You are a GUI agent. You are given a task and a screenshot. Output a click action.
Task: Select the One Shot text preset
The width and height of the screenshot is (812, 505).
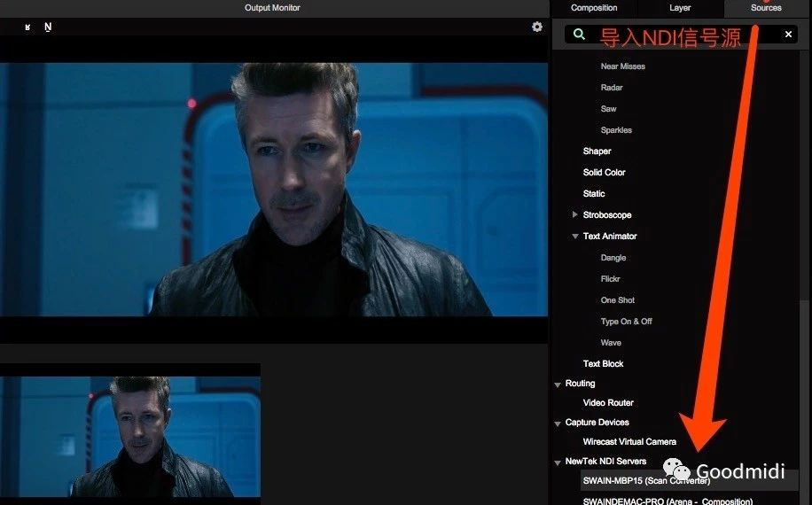(618, 300)
